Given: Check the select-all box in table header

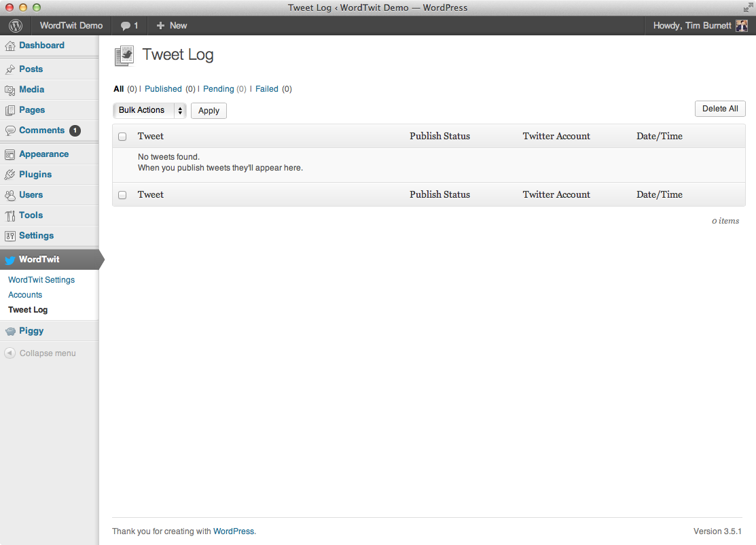Looking at the screenshot, I should (122, 137).
